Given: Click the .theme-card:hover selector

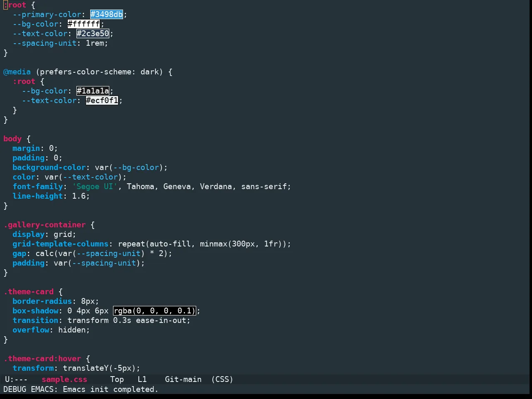Looking at the screenshot, I should [x=42, y=359].
